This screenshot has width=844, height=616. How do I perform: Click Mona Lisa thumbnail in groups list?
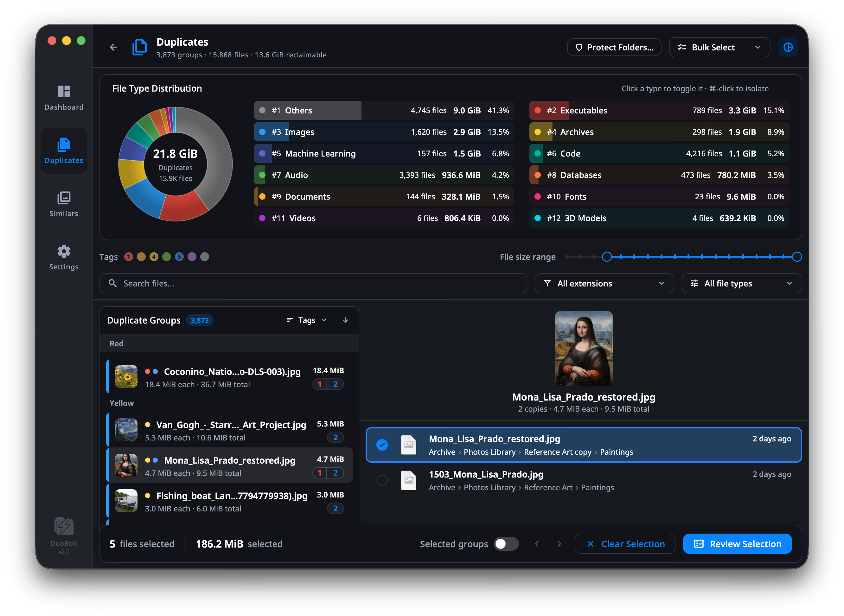(126, 465)
